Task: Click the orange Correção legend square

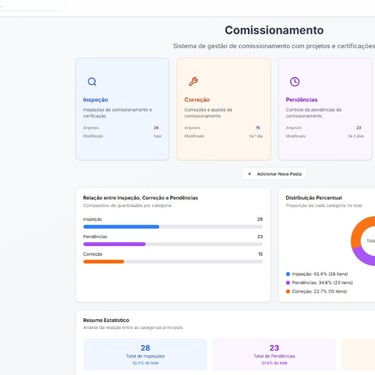Action: pyautogui.click(x=288, y=291)
